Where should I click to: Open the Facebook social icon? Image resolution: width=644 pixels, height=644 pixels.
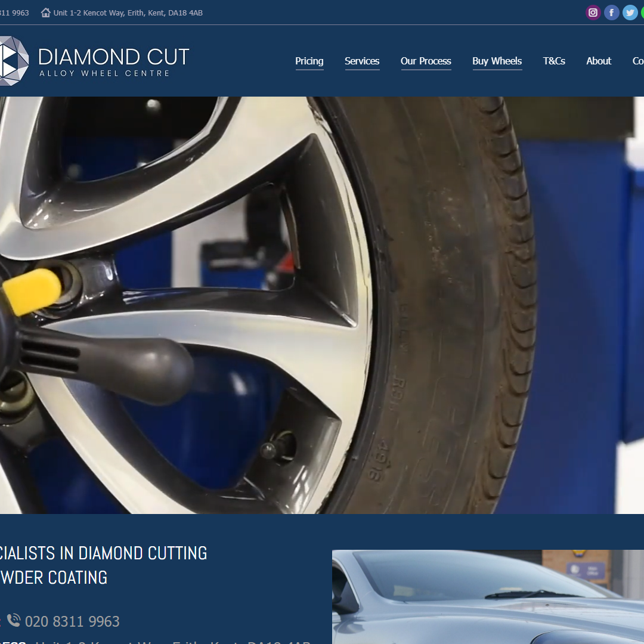[x=611, y=12]
